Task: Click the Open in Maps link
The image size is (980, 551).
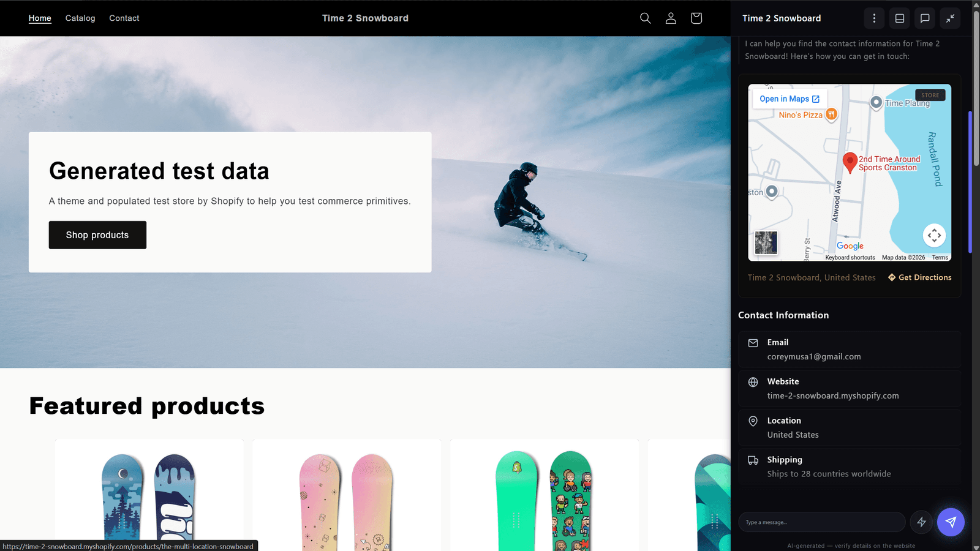Action: [790, 99]
